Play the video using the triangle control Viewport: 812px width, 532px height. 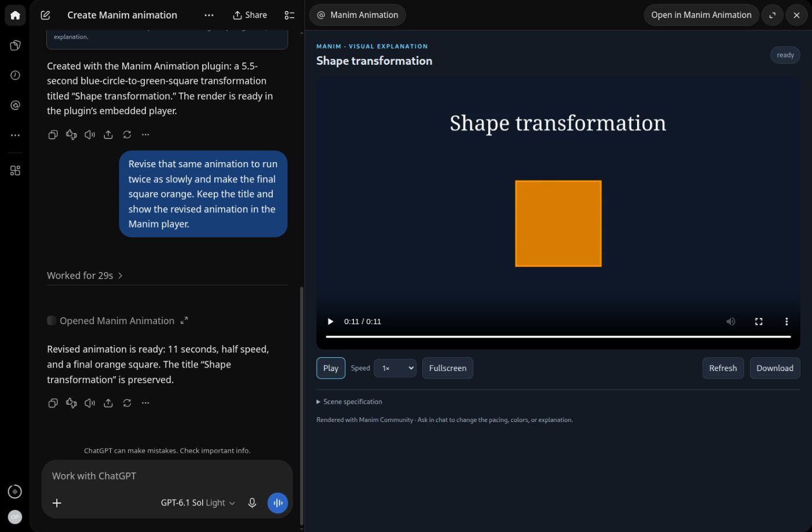(330, 321)
